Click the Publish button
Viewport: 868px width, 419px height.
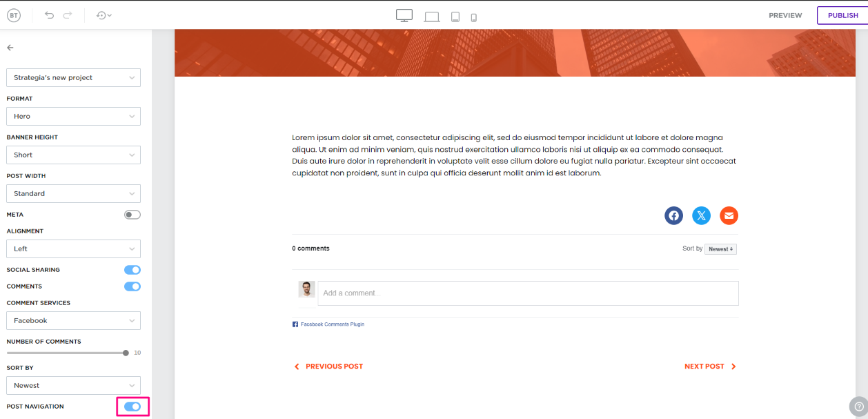842,15
